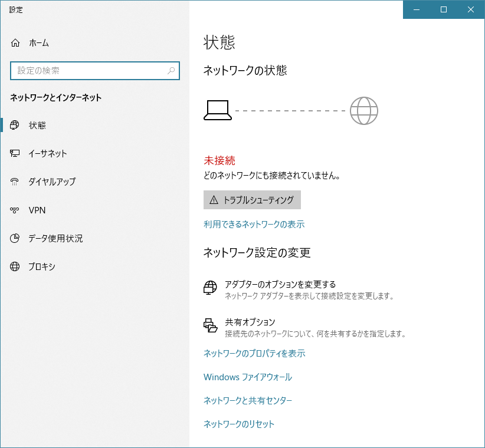The width and height of the screenshot is (485, 448).
Task: Click the プロキシ globe icon
Action: coord(15,266)
